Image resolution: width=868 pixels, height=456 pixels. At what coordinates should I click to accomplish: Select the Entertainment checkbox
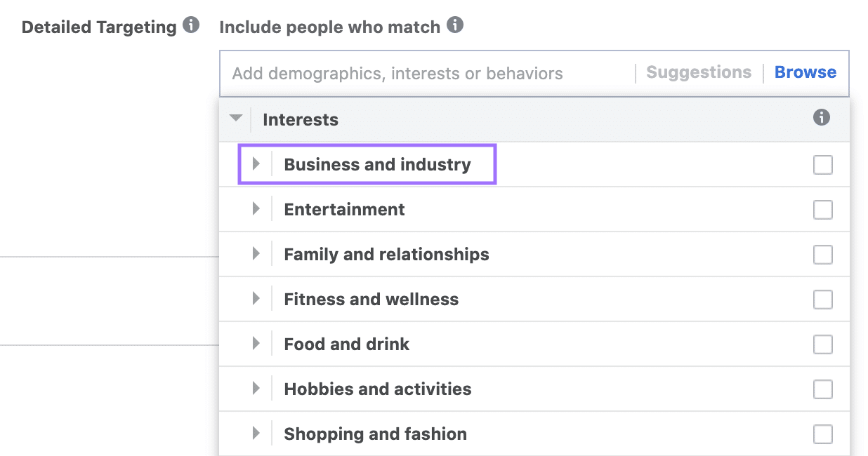[x=822, y=209]
